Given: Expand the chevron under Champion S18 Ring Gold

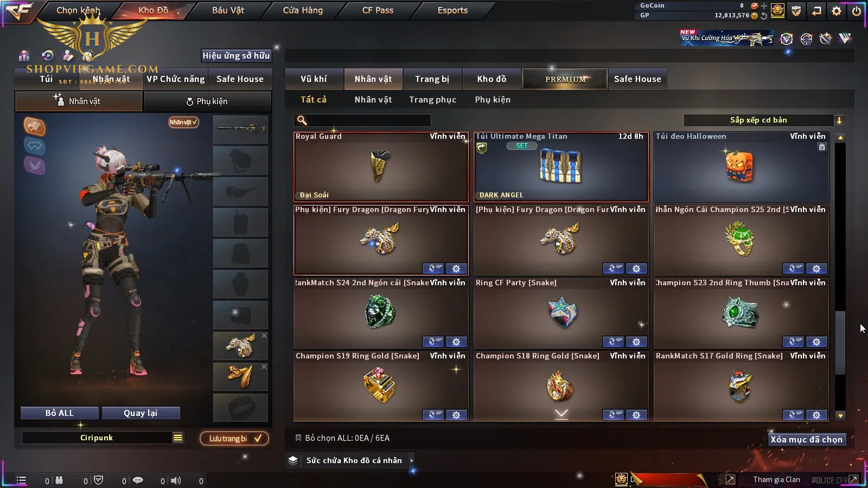Looking at the screenshot, I should [x=561, y=414].
